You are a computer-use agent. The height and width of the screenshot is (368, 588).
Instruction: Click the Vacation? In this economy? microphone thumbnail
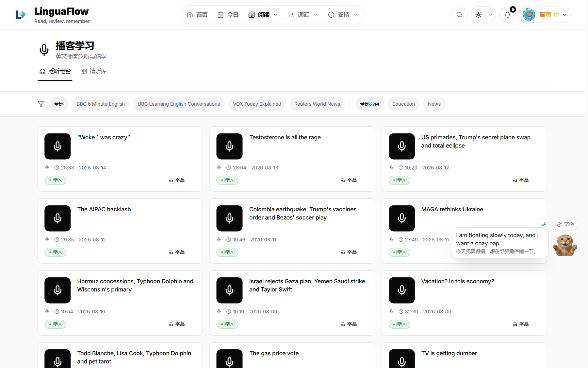(x=402, y=290)
